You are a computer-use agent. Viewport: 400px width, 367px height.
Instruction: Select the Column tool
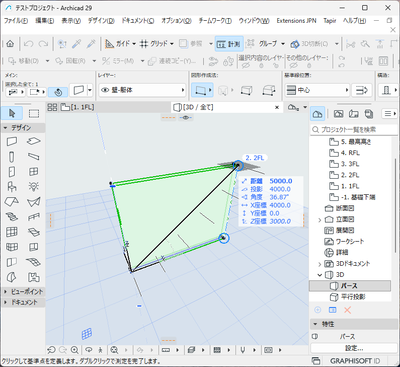(12, 156)
